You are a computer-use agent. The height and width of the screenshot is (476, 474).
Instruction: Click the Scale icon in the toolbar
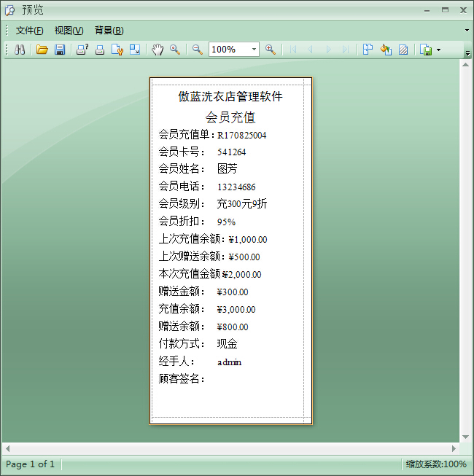[x=135, y=50]
